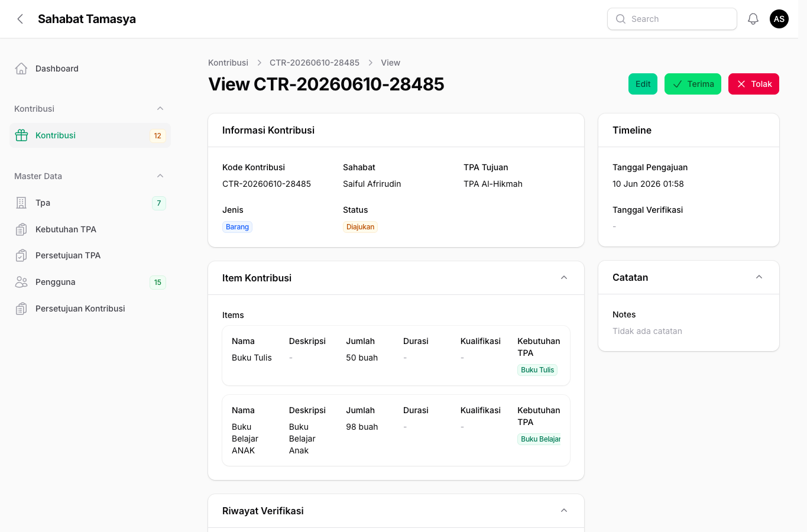Screen dimensions: 807x532
Task: Click the TPA Al-Hikmah value
Action: coord(493,184)
